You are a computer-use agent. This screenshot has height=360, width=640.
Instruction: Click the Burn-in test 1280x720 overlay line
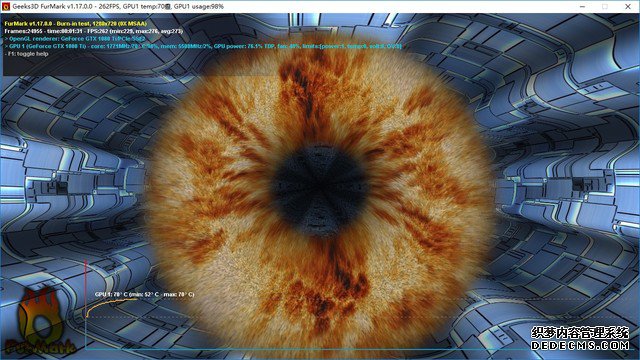tap(76, 24)
